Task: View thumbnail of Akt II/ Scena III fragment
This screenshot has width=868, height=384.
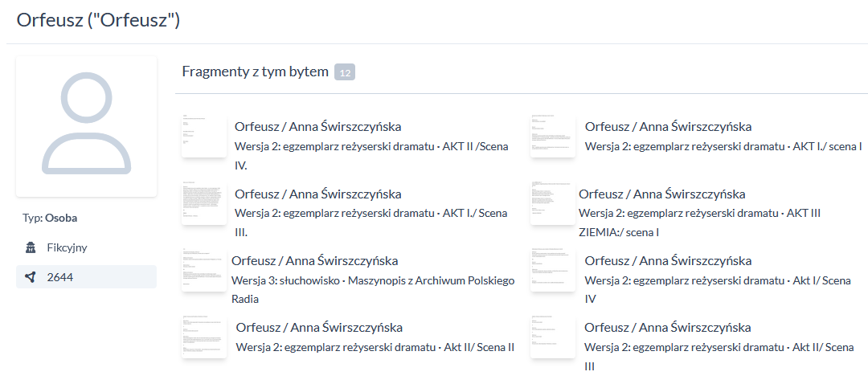Action: pos(553,336)
